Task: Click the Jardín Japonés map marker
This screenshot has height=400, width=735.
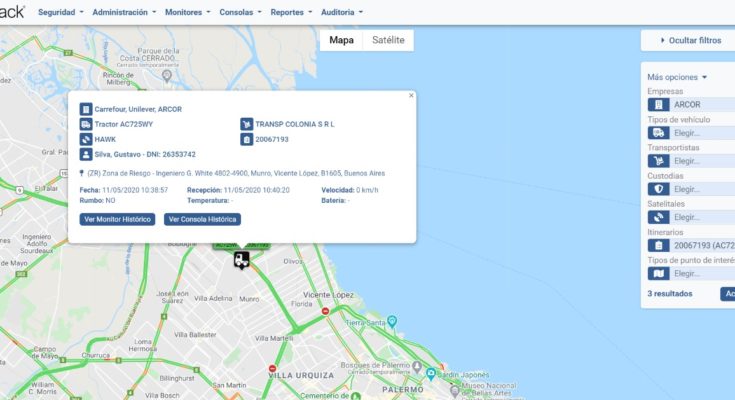Action: tap(431, 374)
